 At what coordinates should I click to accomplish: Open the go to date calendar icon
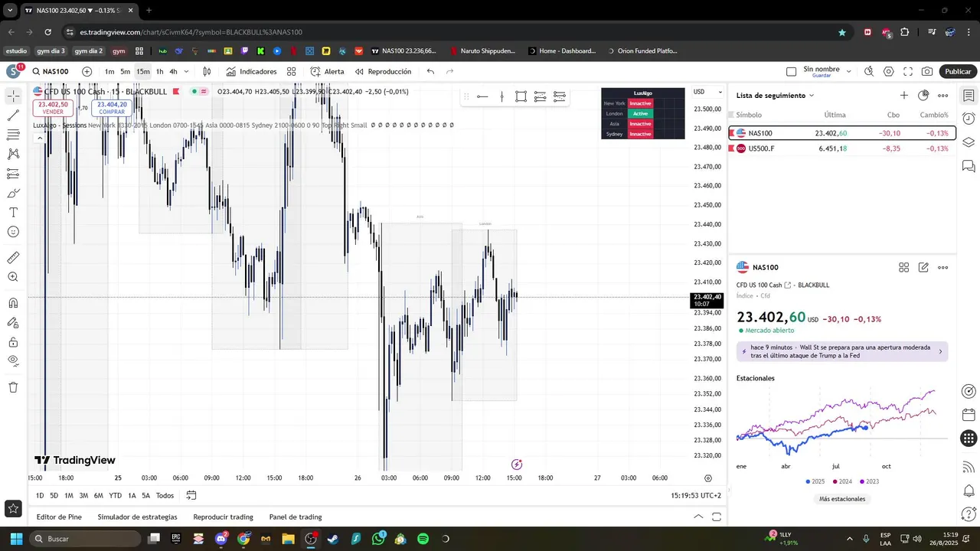(191, 495)
